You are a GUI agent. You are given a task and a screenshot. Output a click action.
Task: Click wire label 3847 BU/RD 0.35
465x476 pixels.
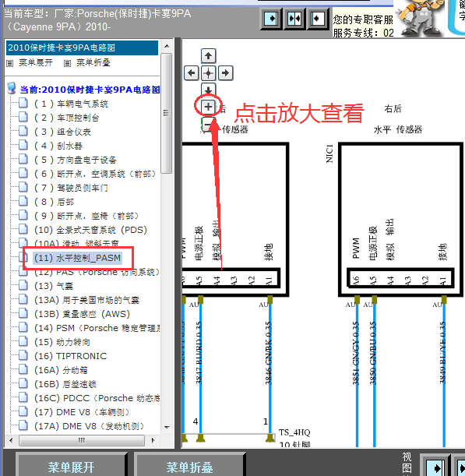[199, 353]
